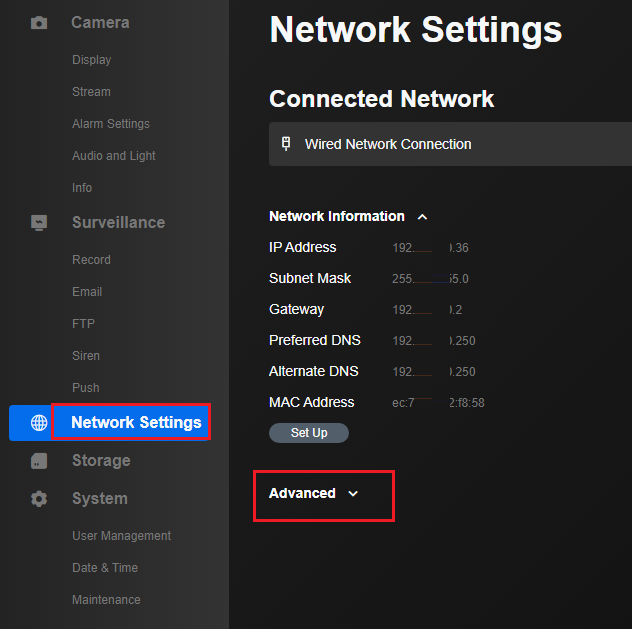Select Email under Surveillance

point(87,292)
